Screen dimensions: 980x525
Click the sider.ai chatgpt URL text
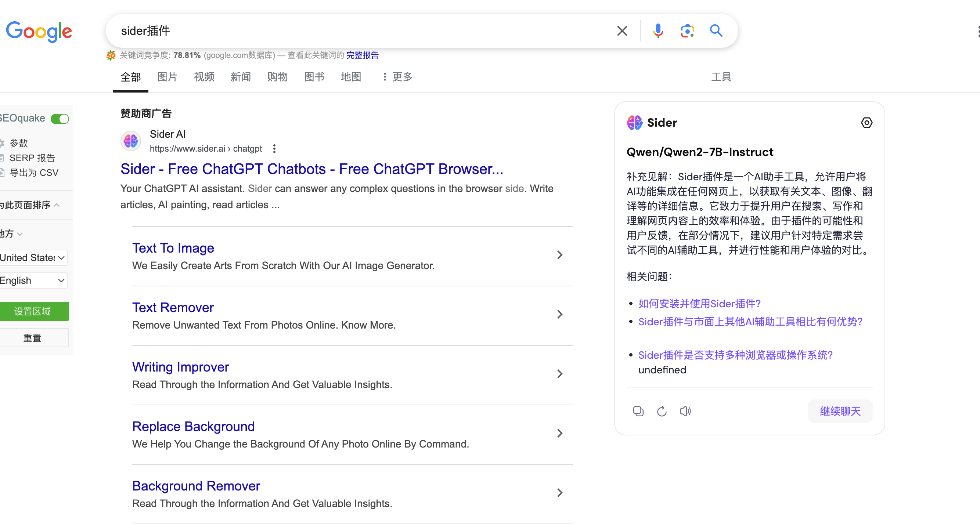(x=206, y=149)
